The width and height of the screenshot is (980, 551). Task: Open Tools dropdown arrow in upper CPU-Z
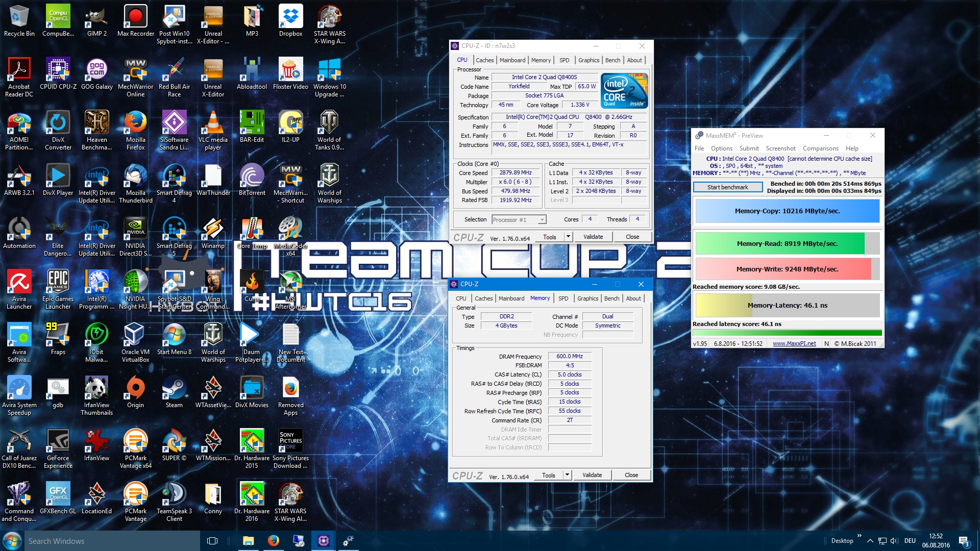[568, 237]
